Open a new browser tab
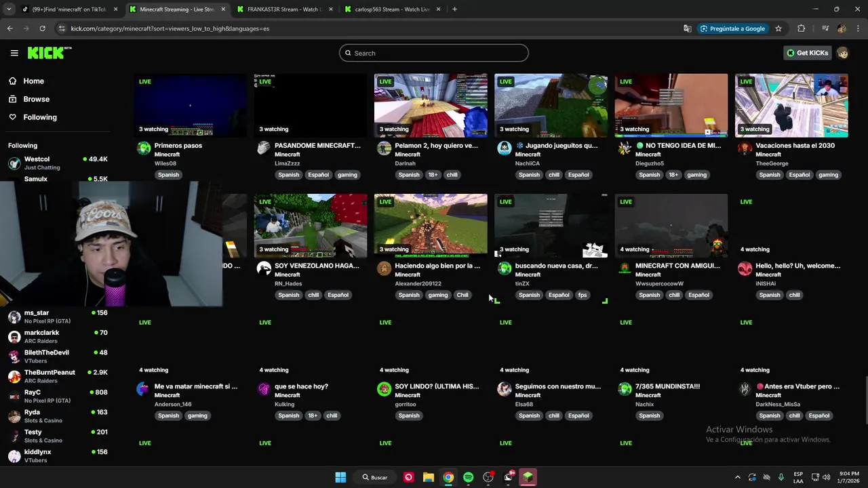The width and height of the screenshot is (868, 488). (454, 9)
